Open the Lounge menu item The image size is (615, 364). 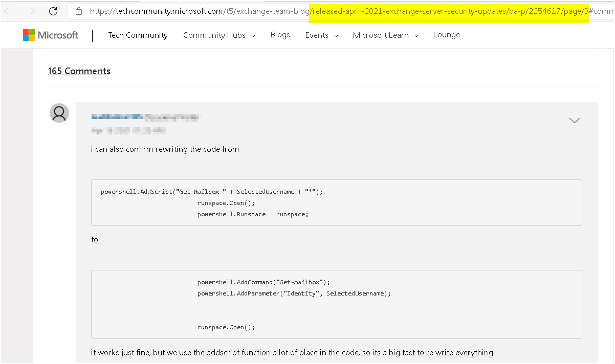446,35
